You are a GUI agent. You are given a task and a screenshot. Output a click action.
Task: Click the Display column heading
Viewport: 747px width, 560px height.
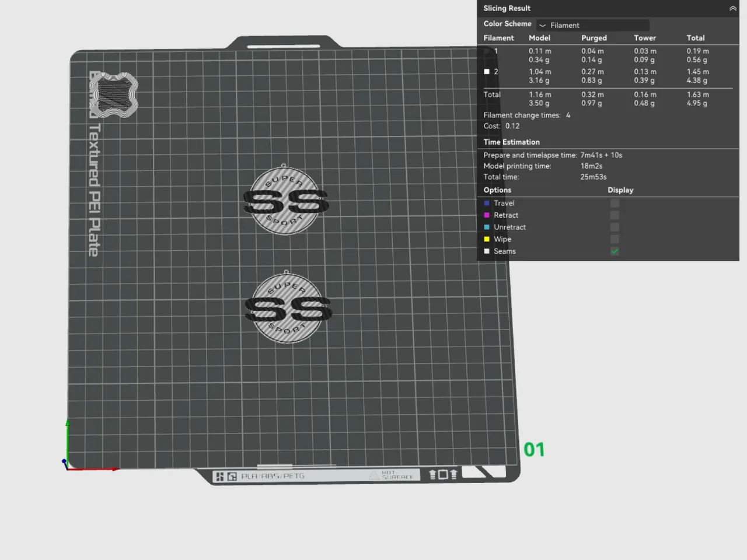coord(620,190)
